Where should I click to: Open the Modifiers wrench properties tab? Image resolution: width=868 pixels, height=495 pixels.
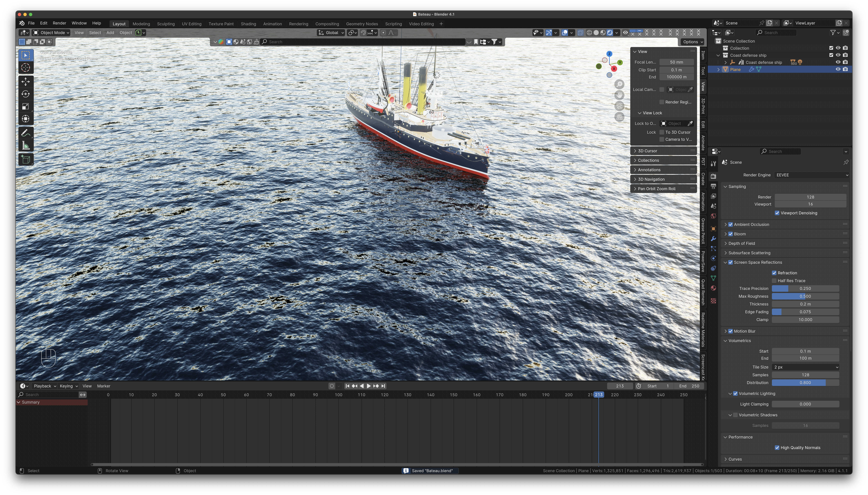click(x=713, y=239)
